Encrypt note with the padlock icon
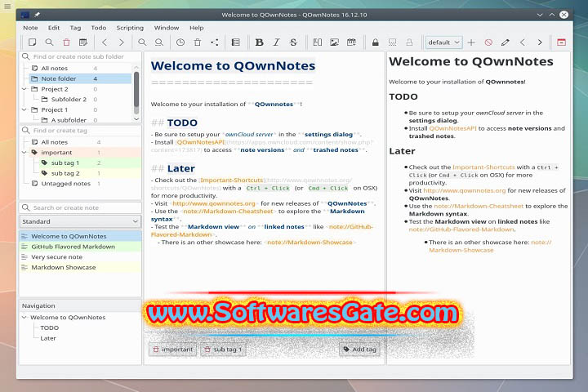Viewport: 588px width, 392px height. tap(376, 42)
